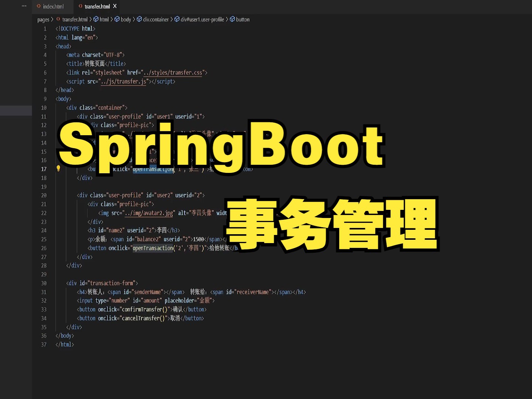The width and height of the screenshot is (532, 399).
Task: Click the title 转账页面 line
Action: (96, 64)
